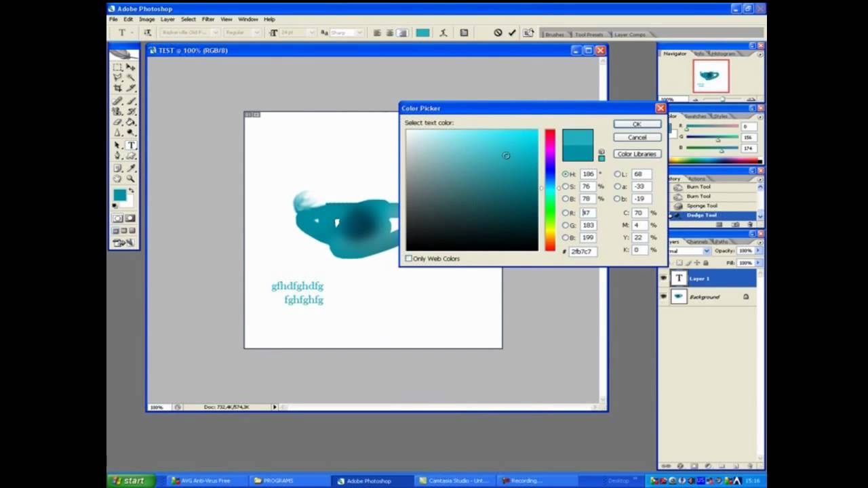868x488 pixels.
Task: Select the Move tool
Action: coord(130,67)
